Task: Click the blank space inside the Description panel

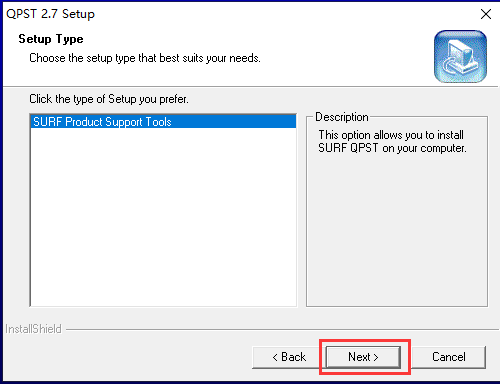Action: [397, 230]
